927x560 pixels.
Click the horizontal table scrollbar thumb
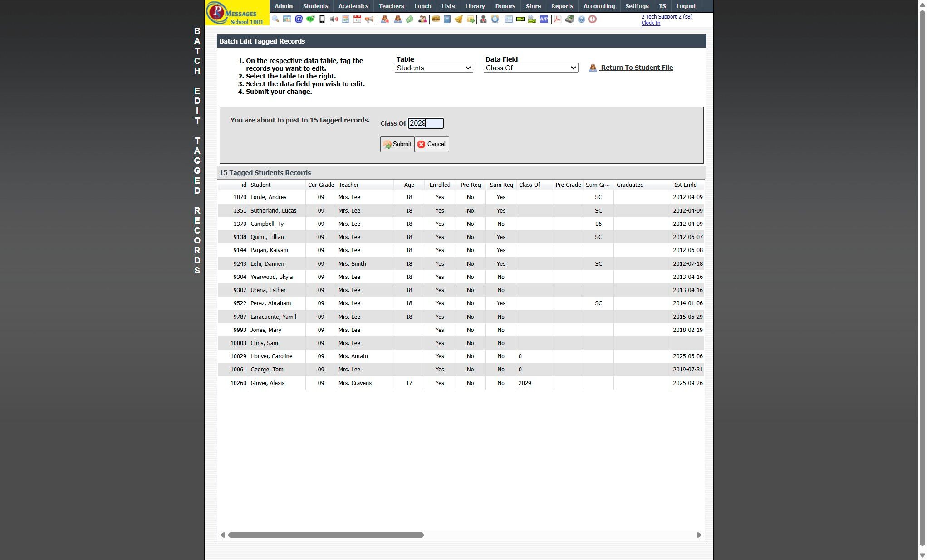coord(325,535)
